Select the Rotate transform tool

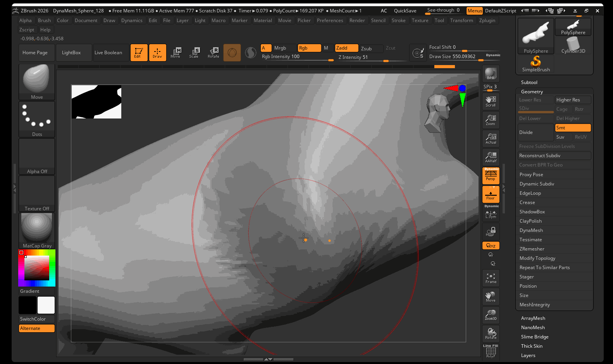(x=214, y=53)
